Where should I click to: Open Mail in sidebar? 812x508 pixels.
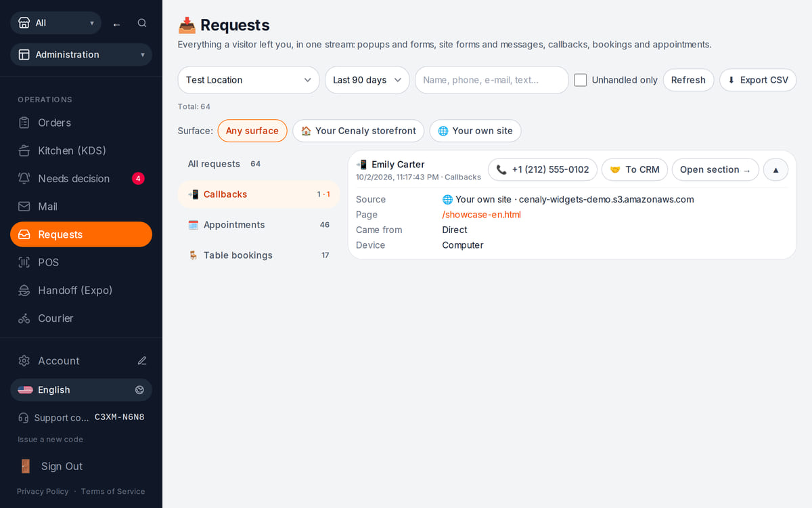(x=81, y=207)
